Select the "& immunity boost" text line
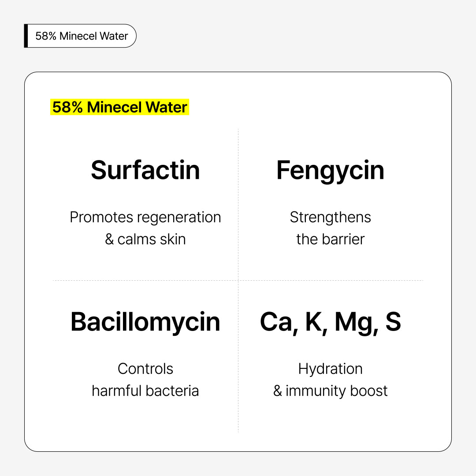 (x=331, y=391)
